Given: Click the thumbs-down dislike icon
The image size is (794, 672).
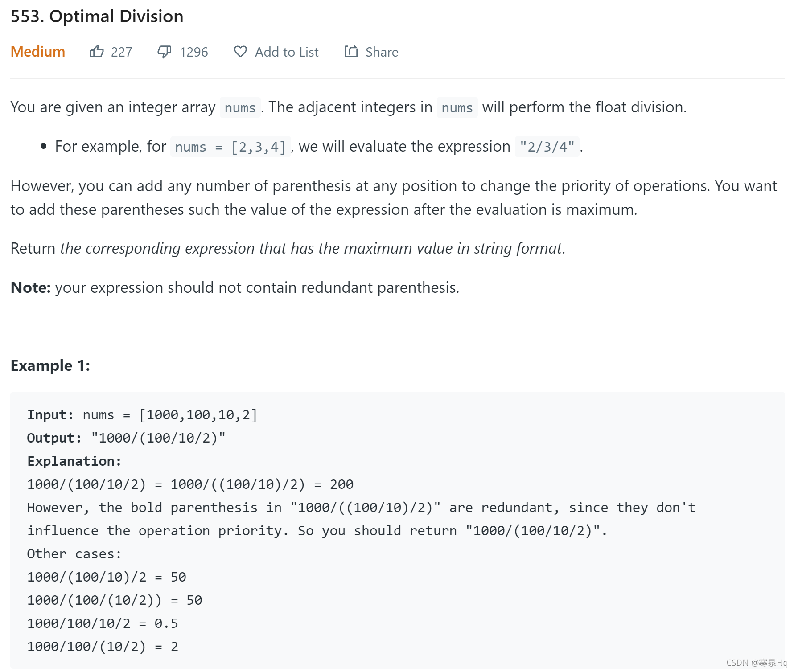Looking at the screenshot, I should (x=165, y=52).
